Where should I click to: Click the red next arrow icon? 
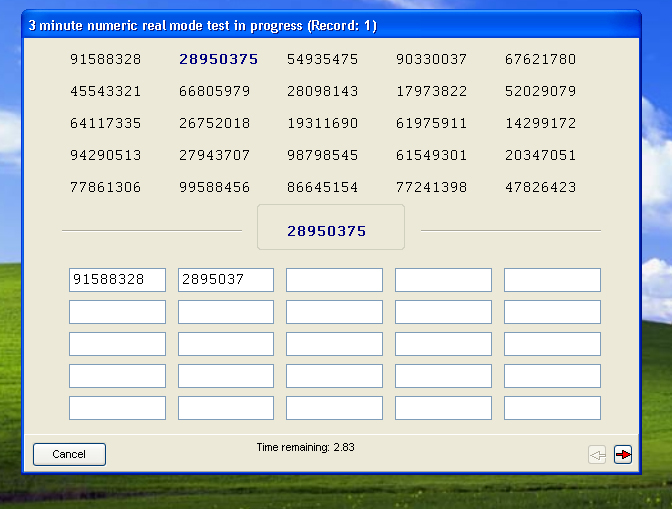tap(623, 454)
